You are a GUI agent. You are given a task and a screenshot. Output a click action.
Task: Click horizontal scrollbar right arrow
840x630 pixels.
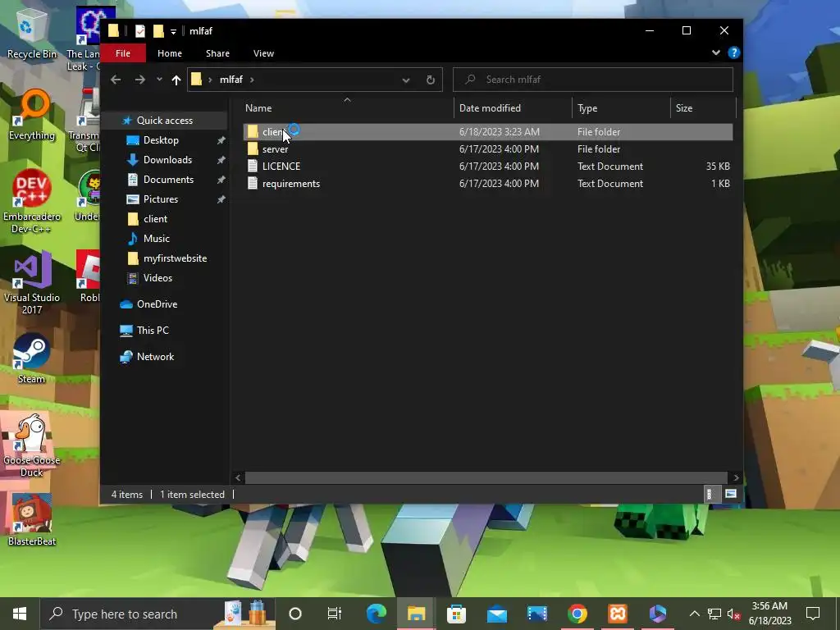coord(736,477)
